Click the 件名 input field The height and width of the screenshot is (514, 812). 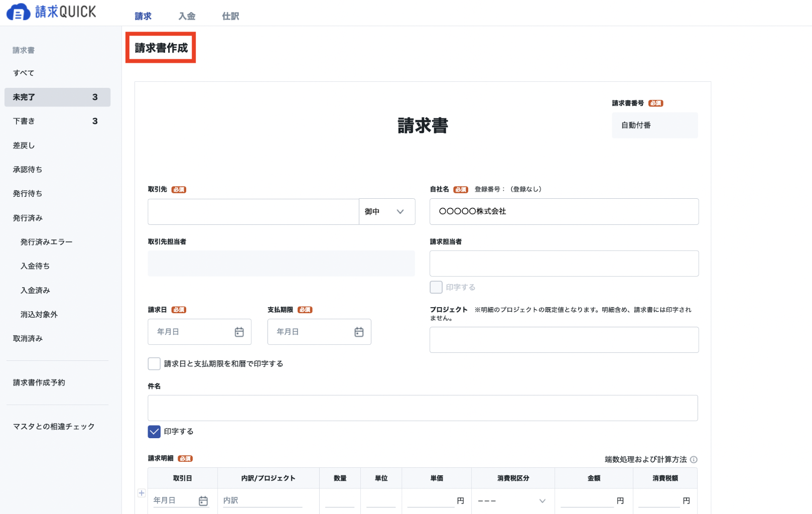pyautogui.click(x=423, y=408)
